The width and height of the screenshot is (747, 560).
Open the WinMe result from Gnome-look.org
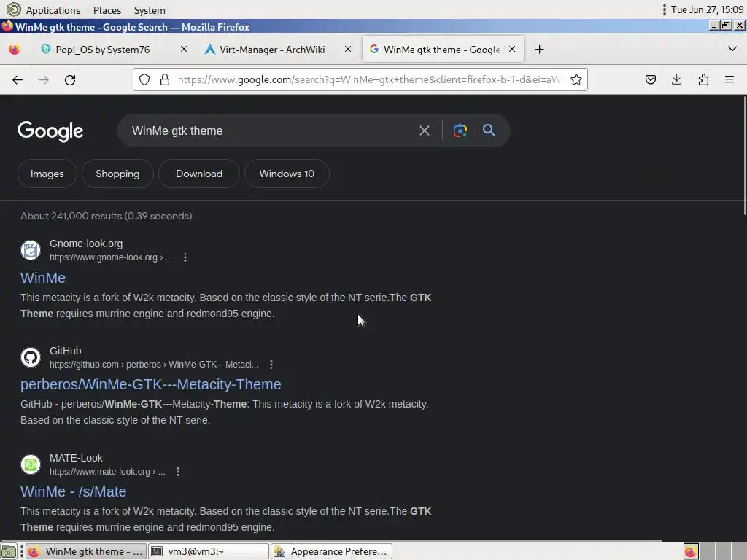43,278
